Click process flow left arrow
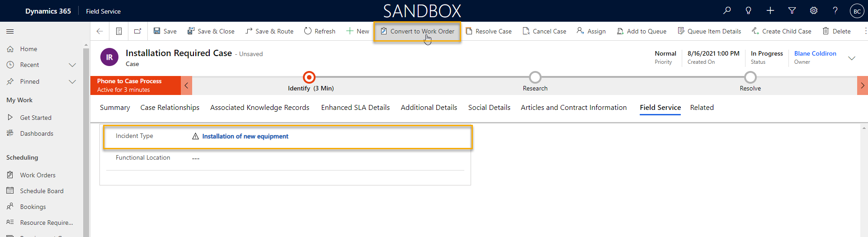 (x=186, y=85)
